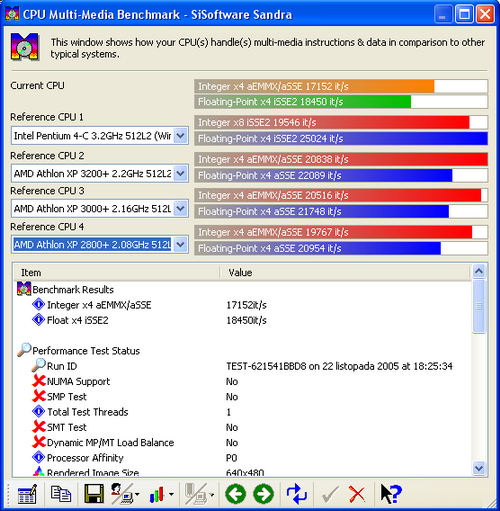Click red X icon beside SMT Test
Screen dimensions: 500x511
pyautogui.click(x=39, y=427)
